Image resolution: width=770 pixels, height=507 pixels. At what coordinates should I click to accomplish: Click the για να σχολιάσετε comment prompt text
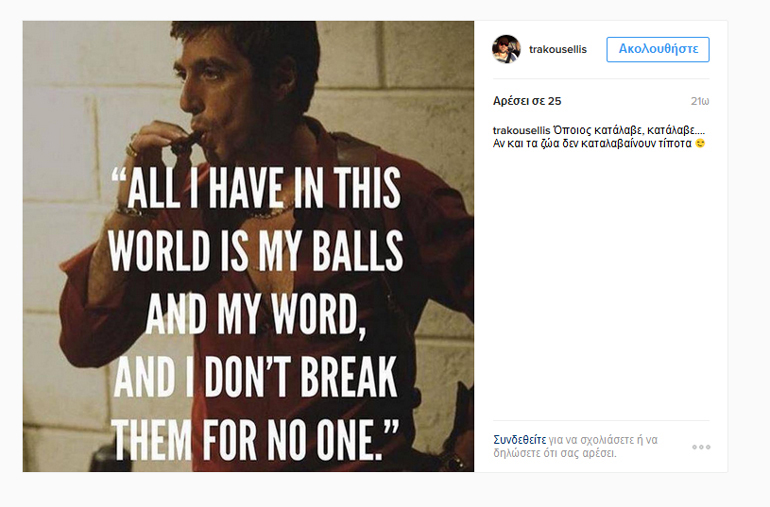600,440
